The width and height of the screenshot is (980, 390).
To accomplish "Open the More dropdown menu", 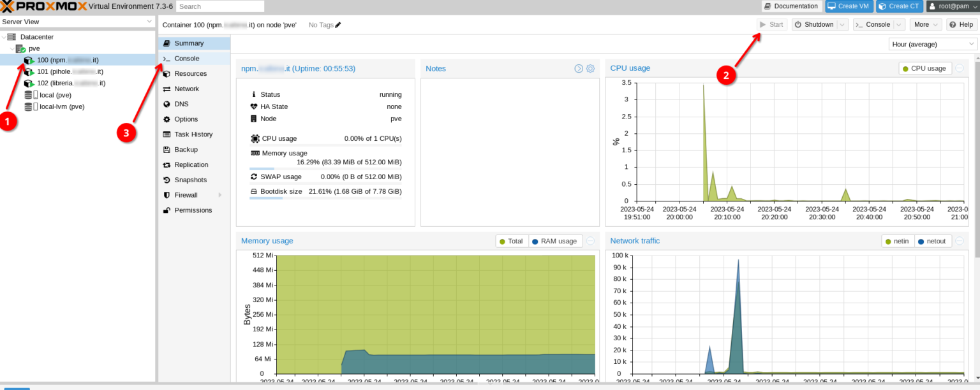I will point(926,25).
